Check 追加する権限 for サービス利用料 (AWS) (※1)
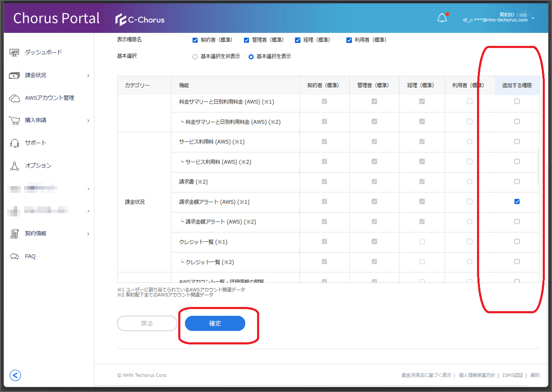 click(x=517, y=141)
